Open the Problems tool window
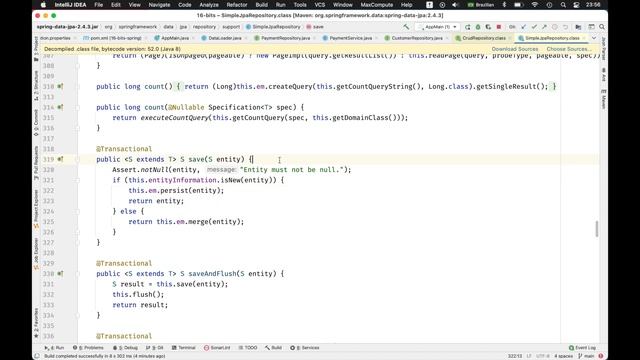The image size is (640, 360). (x=88, y=348)
